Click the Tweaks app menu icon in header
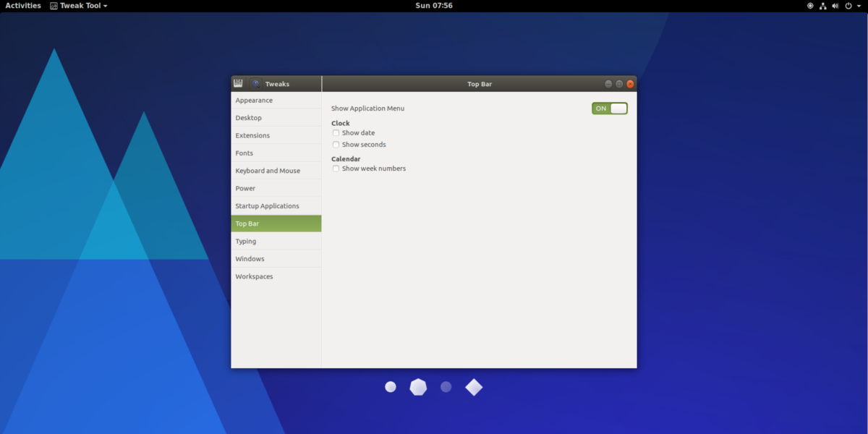Screen dimensions: 868x434 pos(238,84)
